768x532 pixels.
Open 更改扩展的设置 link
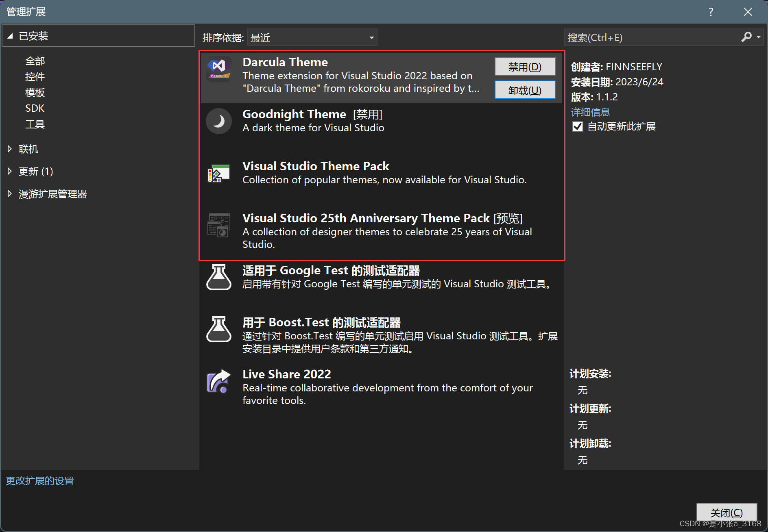point(40,481)
